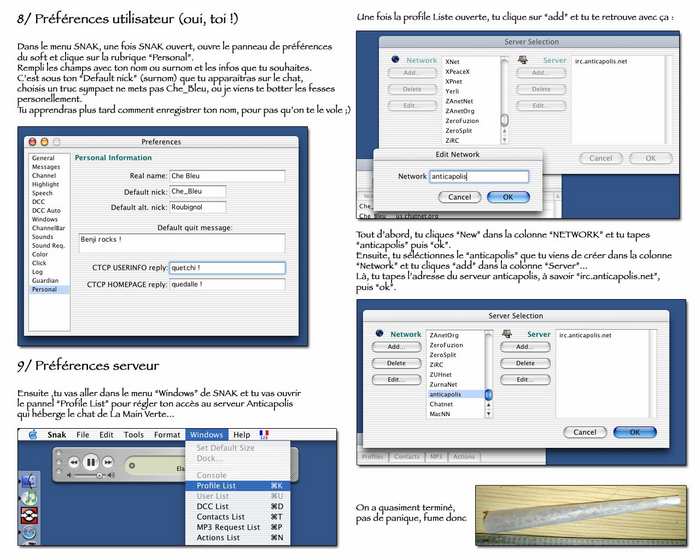The height and width of the screenshot is (560, 700).
Task: Select Color in the Preferences sidebar
Action: pyautogui.click(x=40, y=254)
